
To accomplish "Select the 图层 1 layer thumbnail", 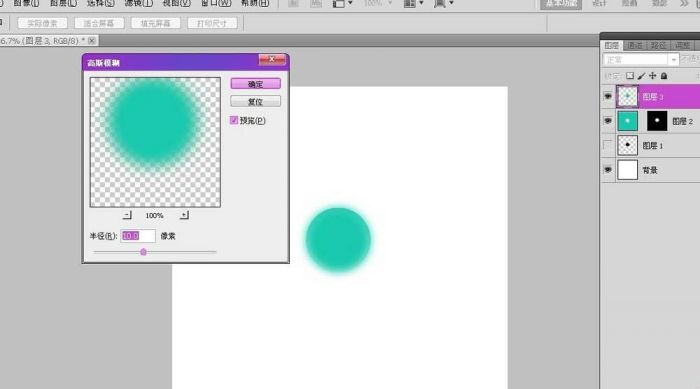I will (627, 146).
